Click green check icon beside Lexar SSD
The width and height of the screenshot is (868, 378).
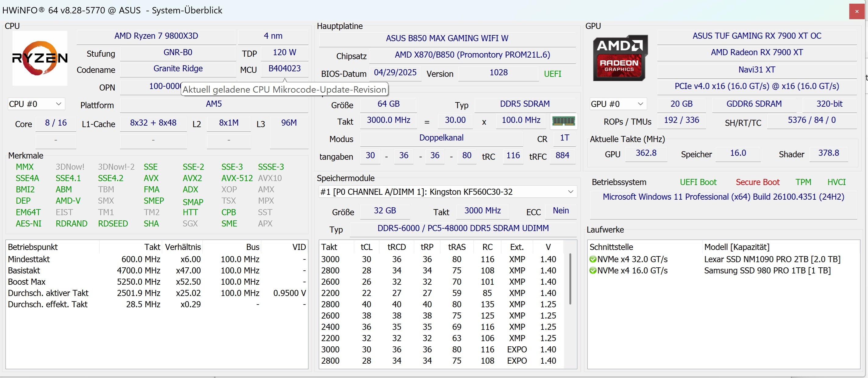(593, 259)
